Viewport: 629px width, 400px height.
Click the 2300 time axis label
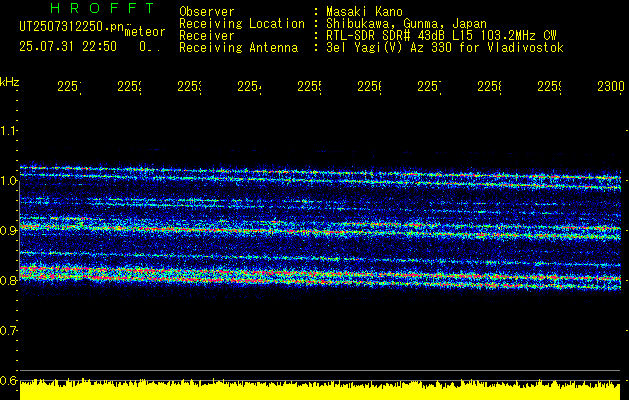[611, 87]
